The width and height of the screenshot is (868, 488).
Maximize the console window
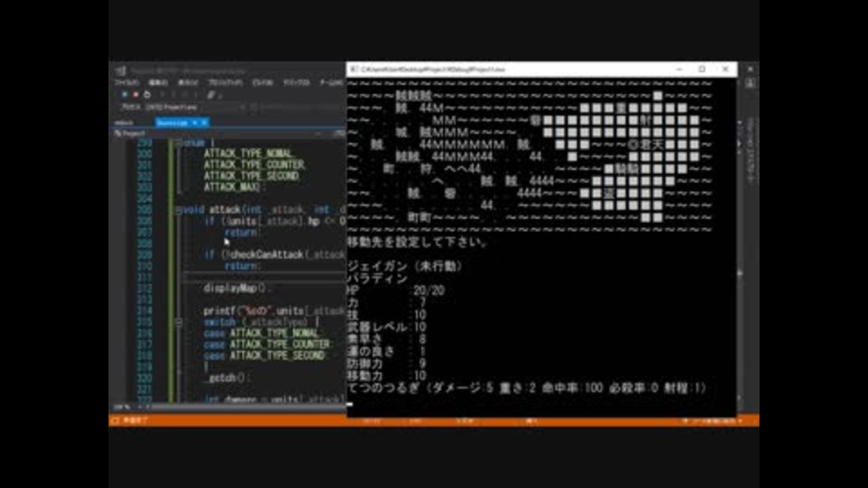coord(702,70)
